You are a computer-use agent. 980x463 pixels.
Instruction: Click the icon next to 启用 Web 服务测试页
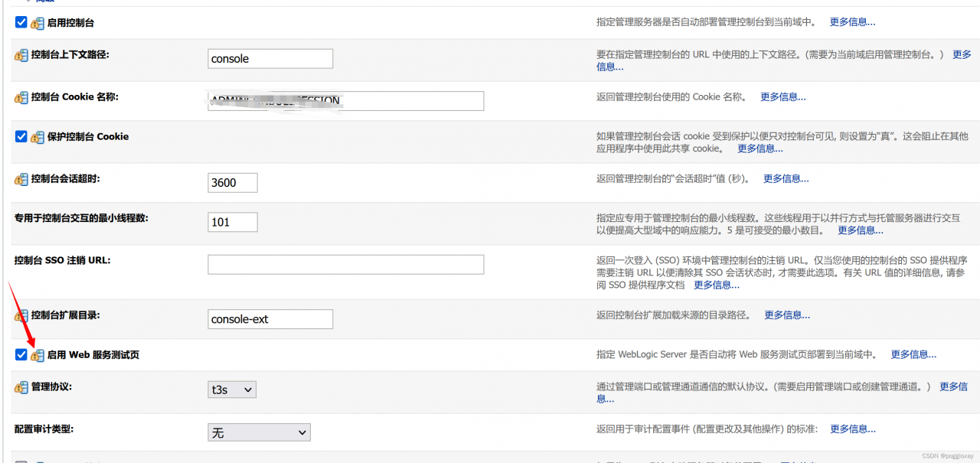pos(38,355)
